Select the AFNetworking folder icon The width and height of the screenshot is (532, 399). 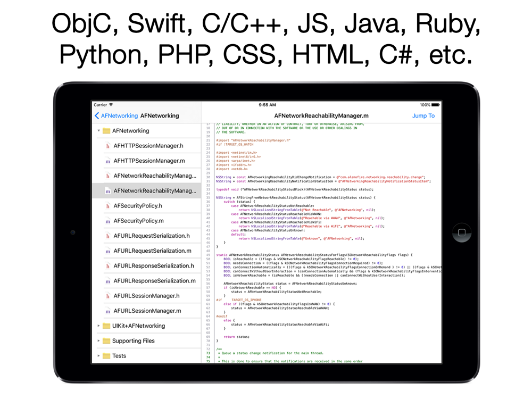pos(106,131)
